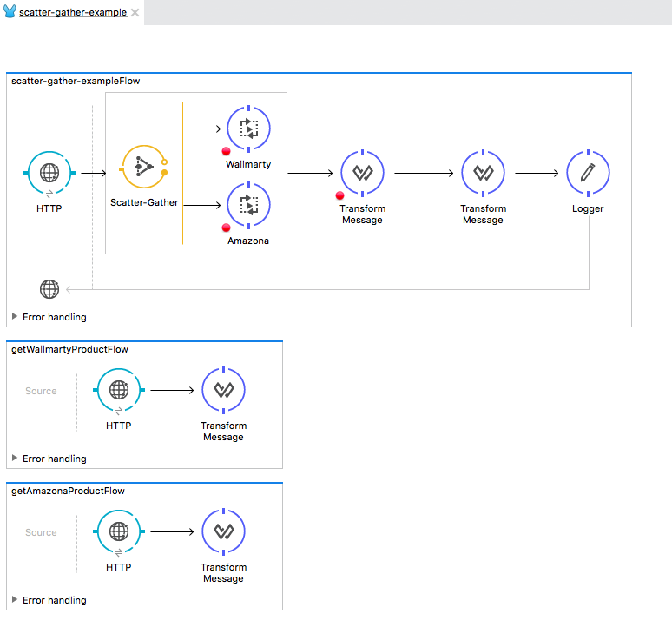672x640 pixels.
Task: Select the Wallmarty flow reference
Action: click(x=248, y=129)
